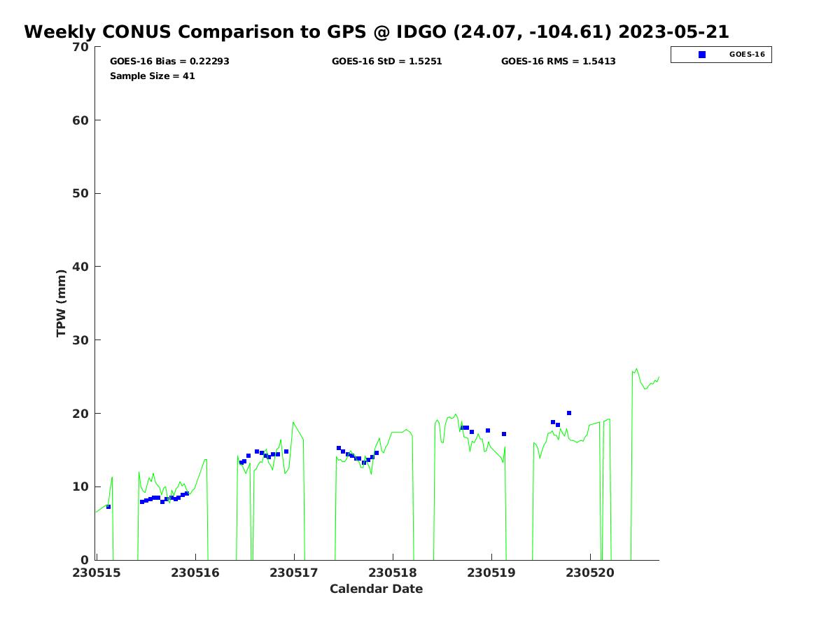Click the 230515 x-axis tick label
The image size is (840, 630).
pyautogui.click(x=97, y=573)
